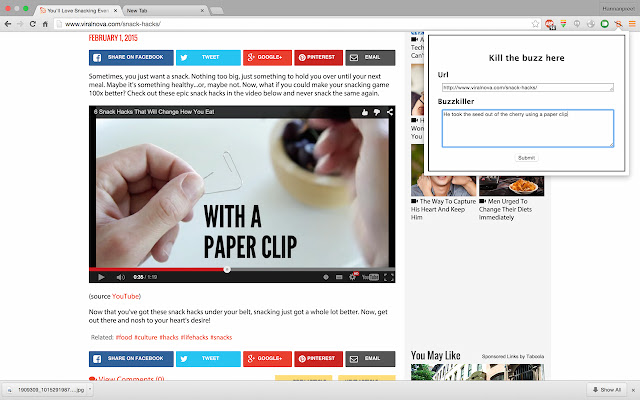Open the #culture tag link
Viewport: 640px width, 400px height.
(x=146, y=338)
